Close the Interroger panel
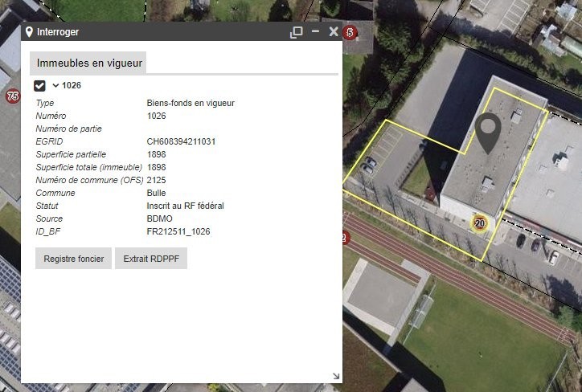Viewport: 582px width, 392px height. (x=334, y=32)
